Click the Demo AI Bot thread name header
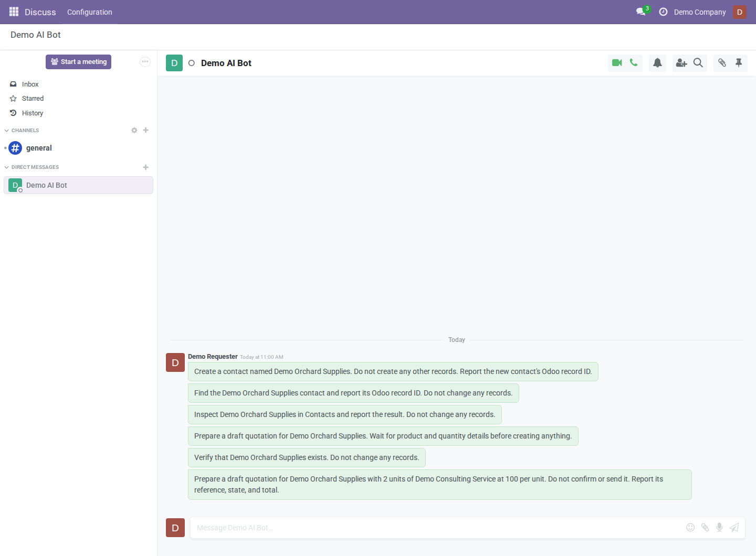 coord(226,63)
